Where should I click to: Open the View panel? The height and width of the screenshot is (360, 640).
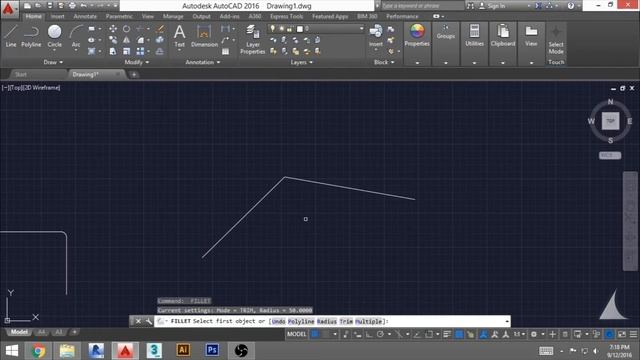click(531, 35)
